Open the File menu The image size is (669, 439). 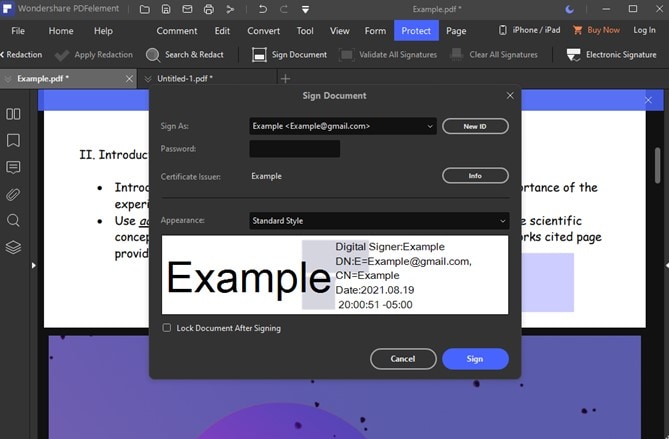pyautogui.click(x=18, y=31)
